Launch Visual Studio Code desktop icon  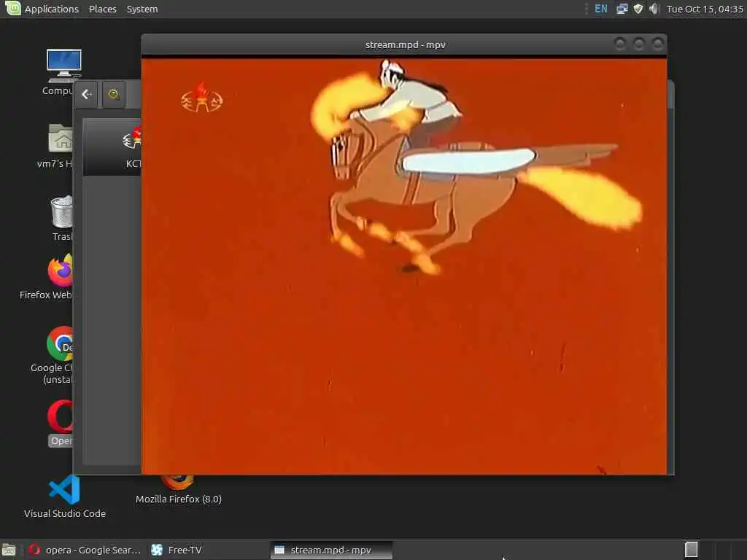click(x=64, y=489)
